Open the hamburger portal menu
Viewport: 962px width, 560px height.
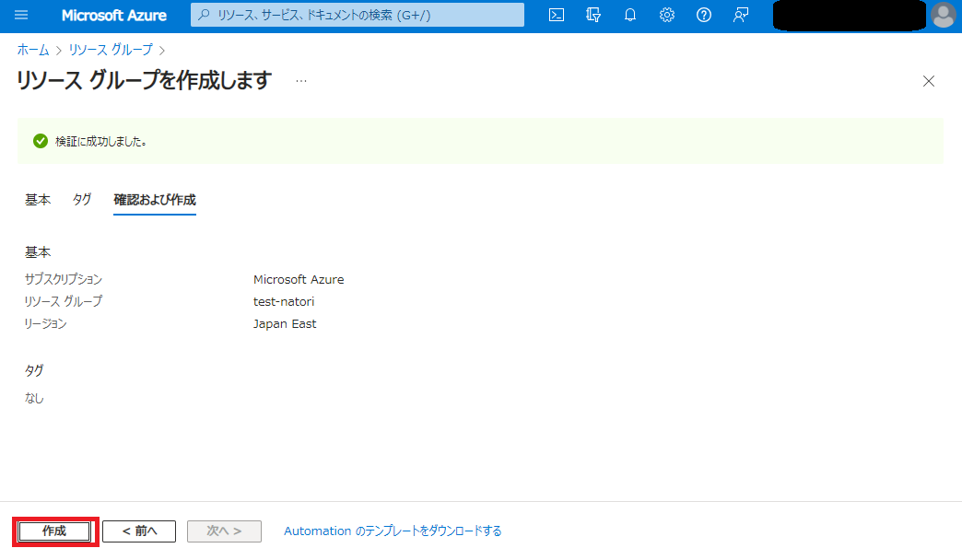(21, 15)
